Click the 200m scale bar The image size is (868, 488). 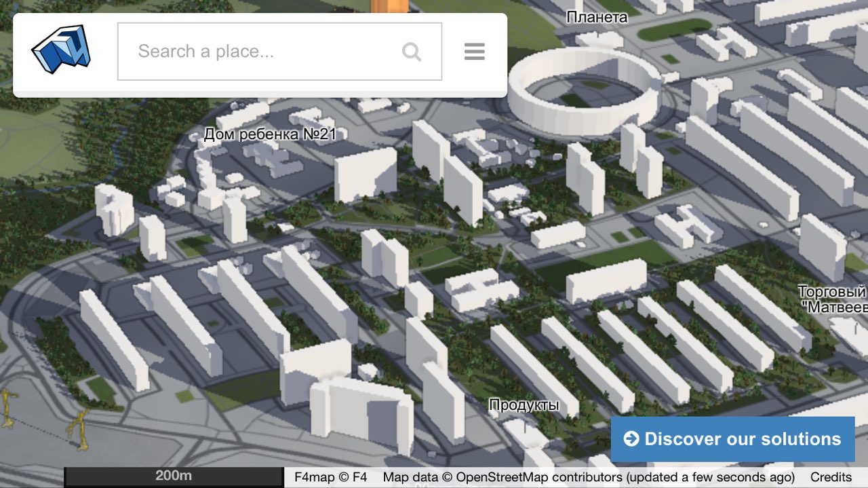174,476
